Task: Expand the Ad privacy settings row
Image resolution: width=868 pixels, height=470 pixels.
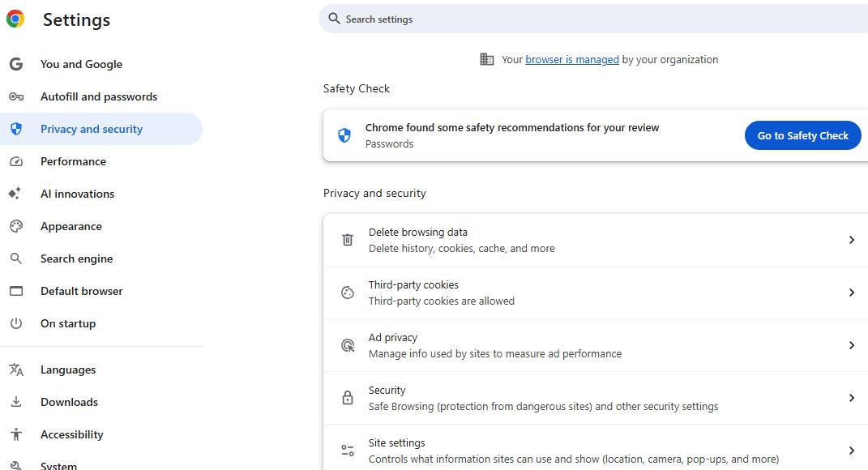Action: (851, 345)
